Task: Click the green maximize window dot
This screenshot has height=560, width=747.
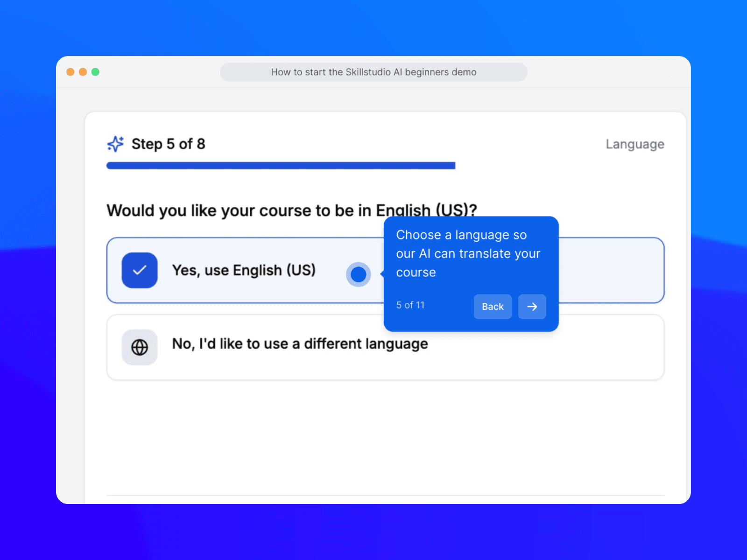Action: [x=95, y=72]
